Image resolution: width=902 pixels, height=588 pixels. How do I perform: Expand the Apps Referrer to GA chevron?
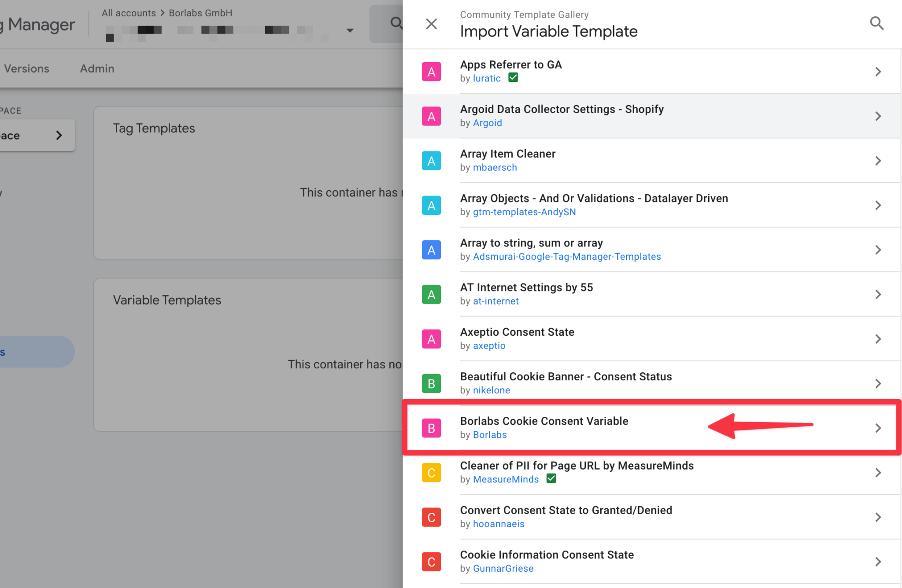[x=878, y=72]
